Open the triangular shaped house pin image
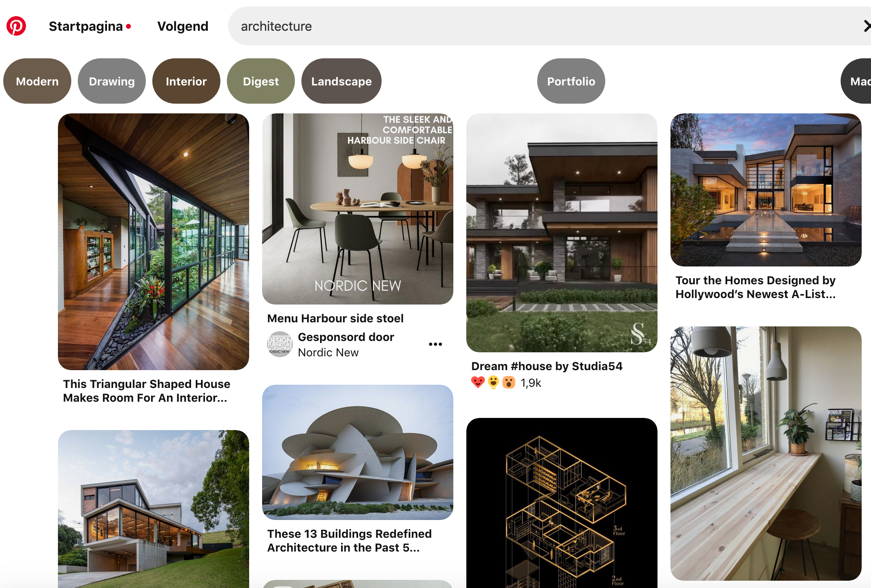The width and height of the screenshot is (871, 588). (x=154, y=241)
